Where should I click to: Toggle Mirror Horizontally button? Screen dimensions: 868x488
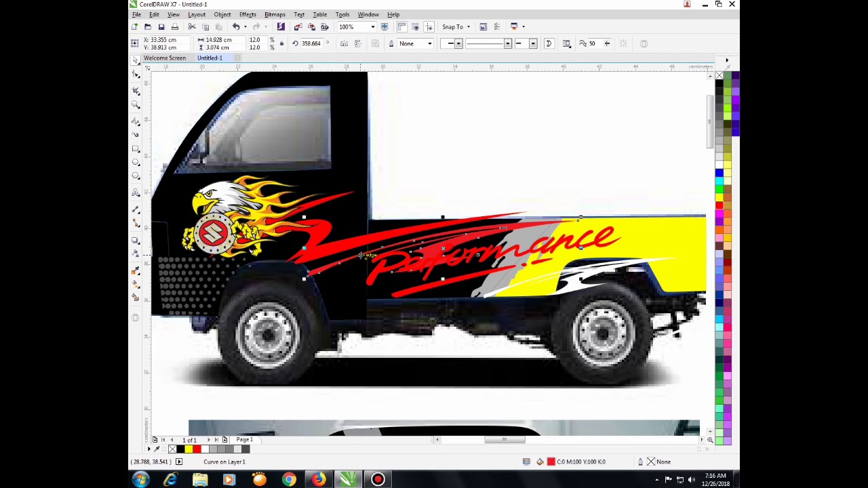click(344, 43)
